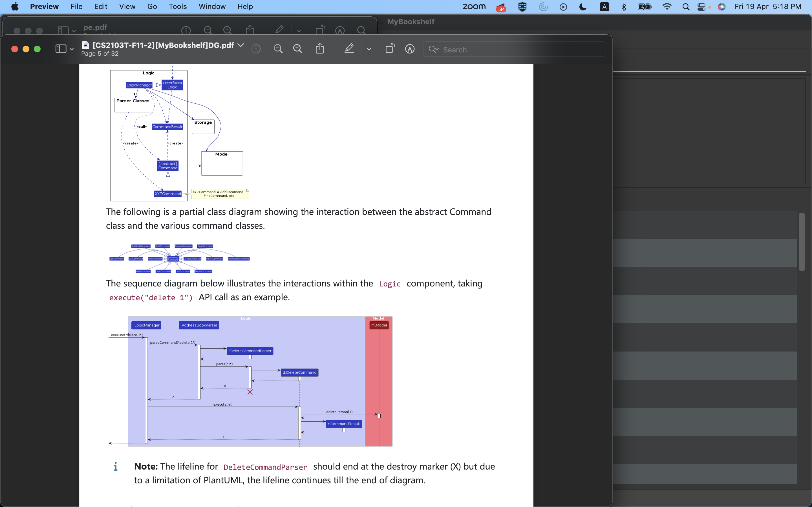This screenshot has width=812, height=507.
Task: Open the Tools menu
Action: coord(178,7)
